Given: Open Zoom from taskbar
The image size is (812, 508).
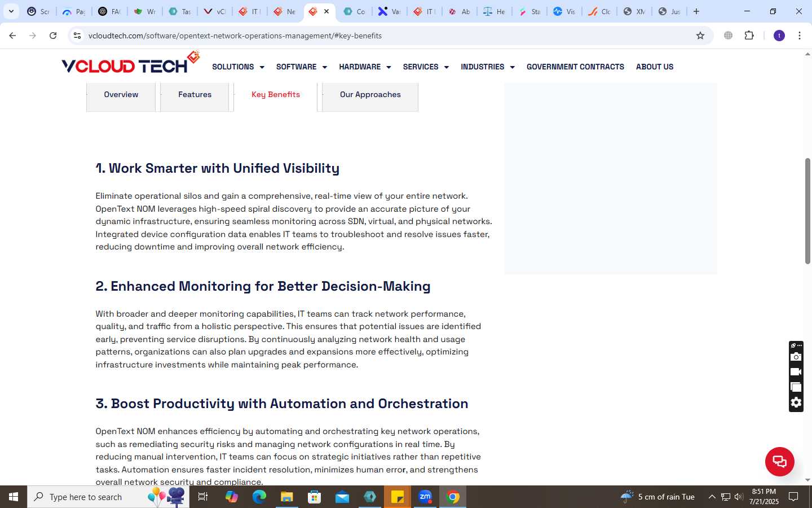Looking at the screenshot, I should click(x=425, y=497).
